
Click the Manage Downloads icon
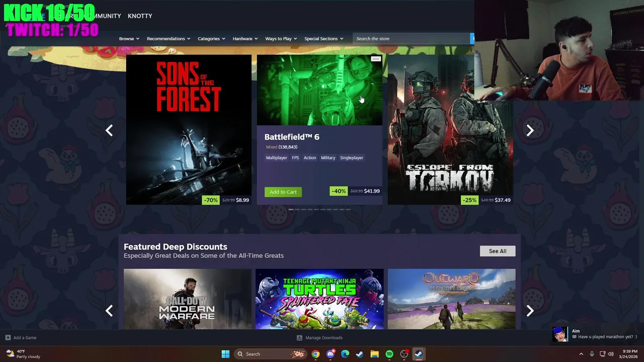pos(299,338)
